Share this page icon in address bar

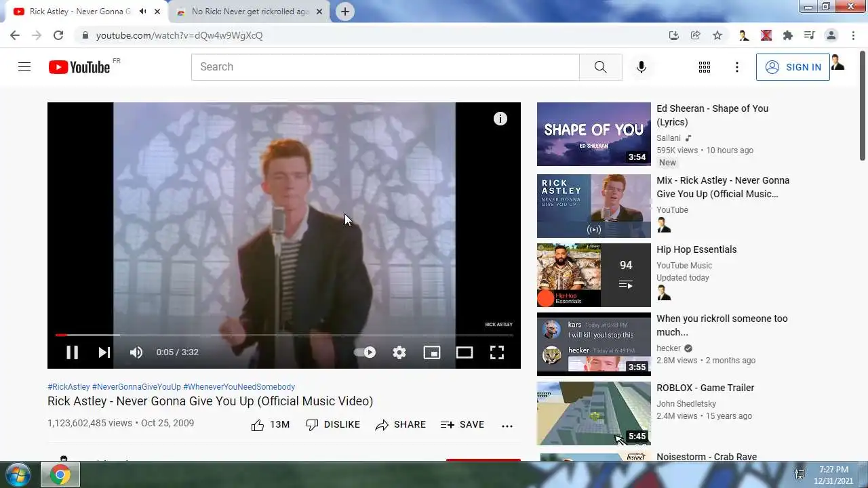(695, 35)
